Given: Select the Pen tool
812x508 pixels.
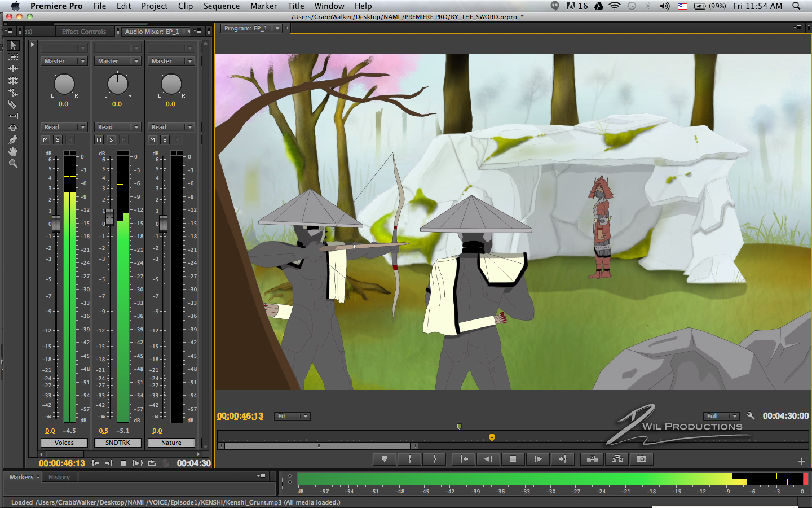Looking at the screenshot, I should [x=13, y=140].
